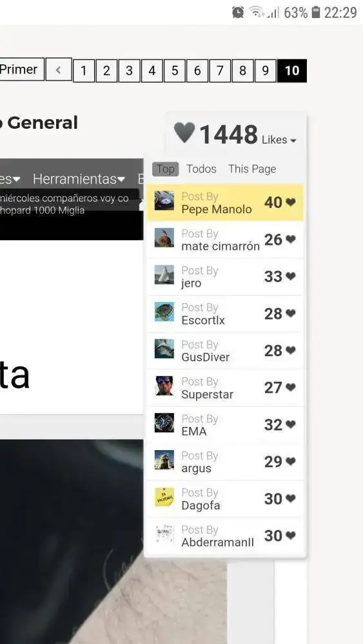Click the heart icon on jero's post row

(291, 276)
